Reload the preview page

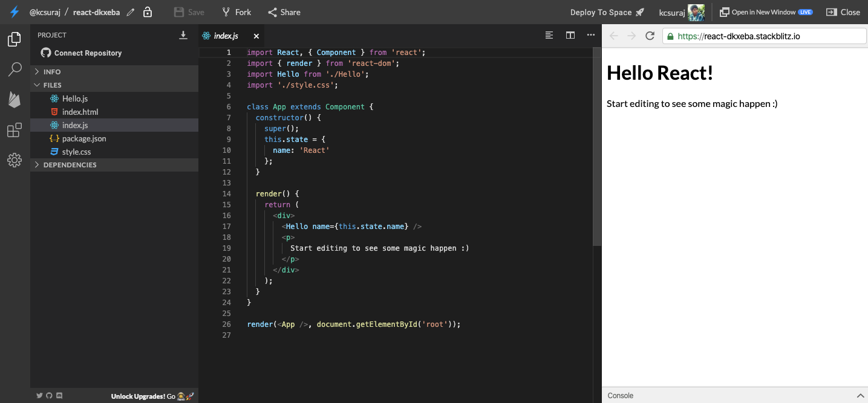click(650, 36)
